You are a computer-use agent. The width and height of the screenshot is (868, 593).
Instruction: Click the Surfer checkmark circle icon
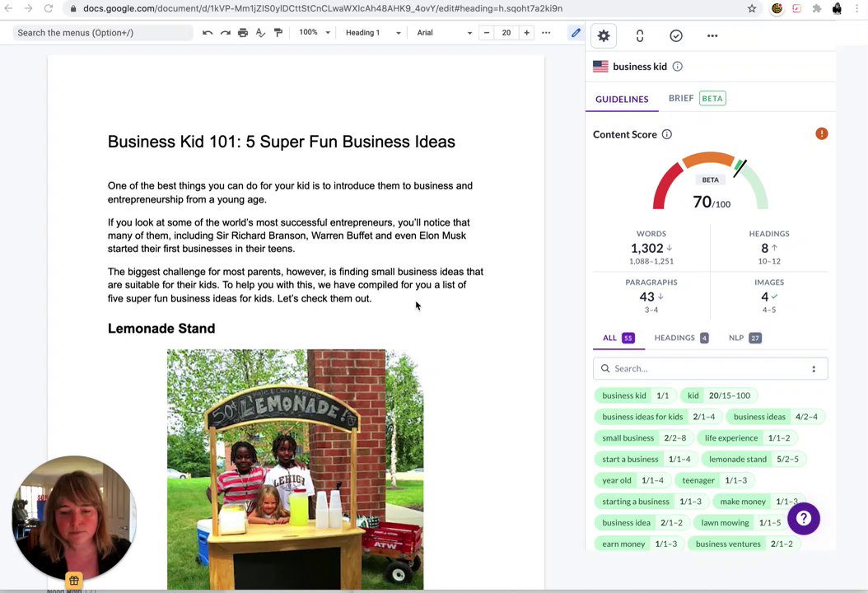click(x=676, y=36)
